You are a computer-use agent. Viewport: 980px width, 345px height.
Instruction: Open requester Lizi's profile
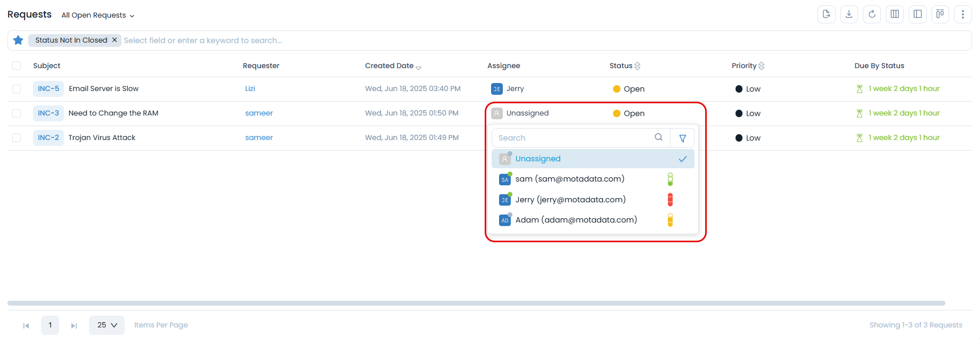[x=250, y=89]
